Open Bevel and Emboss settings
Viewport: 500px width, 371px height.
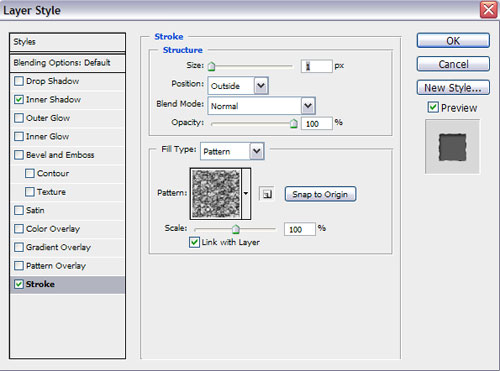click(x=60, y=155)
